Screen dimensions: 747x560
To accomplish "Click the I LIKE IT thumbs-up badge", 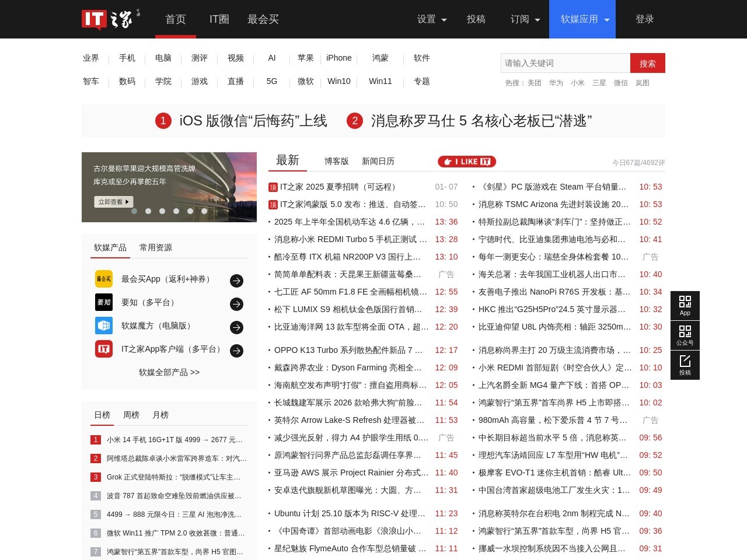I will click(466, 162).
